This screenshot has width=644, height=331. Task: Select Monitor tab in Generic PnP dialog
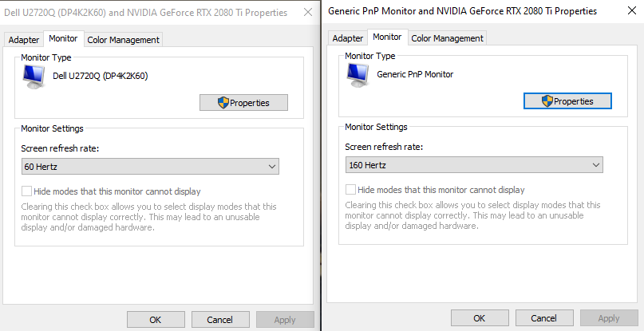click(x=387, y=37)
